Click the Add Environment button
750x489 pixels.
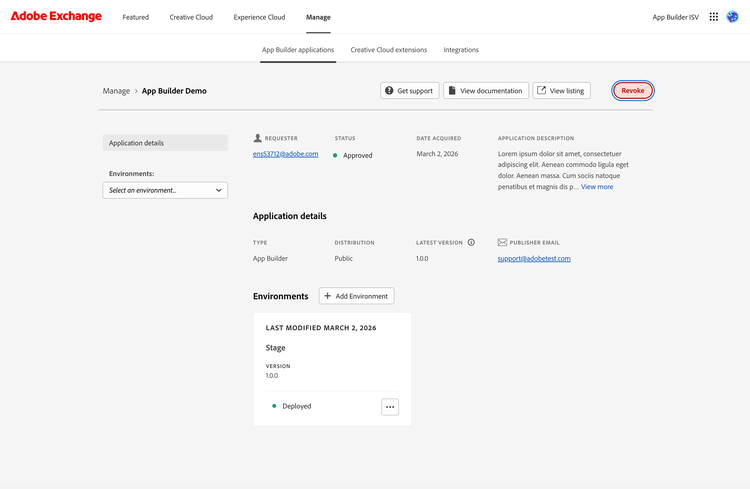(356, 296)
